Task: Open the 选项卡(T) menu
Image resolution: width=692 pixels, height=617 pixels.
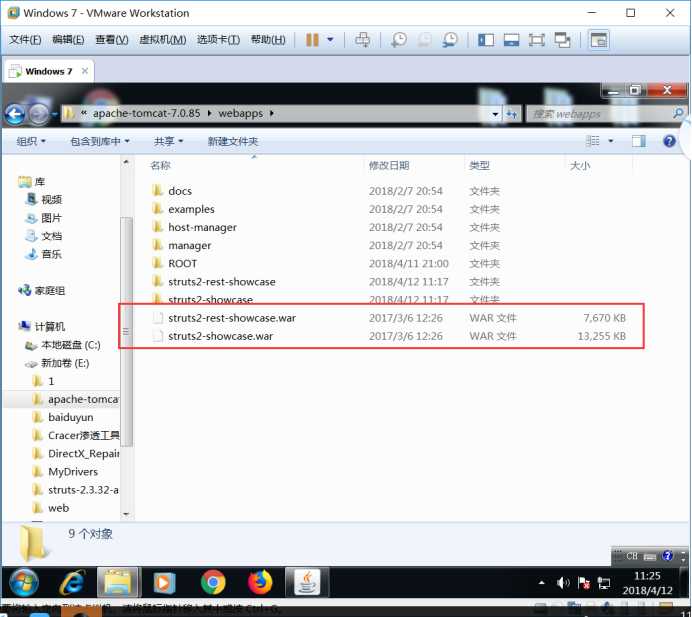Action: (218, 40)
